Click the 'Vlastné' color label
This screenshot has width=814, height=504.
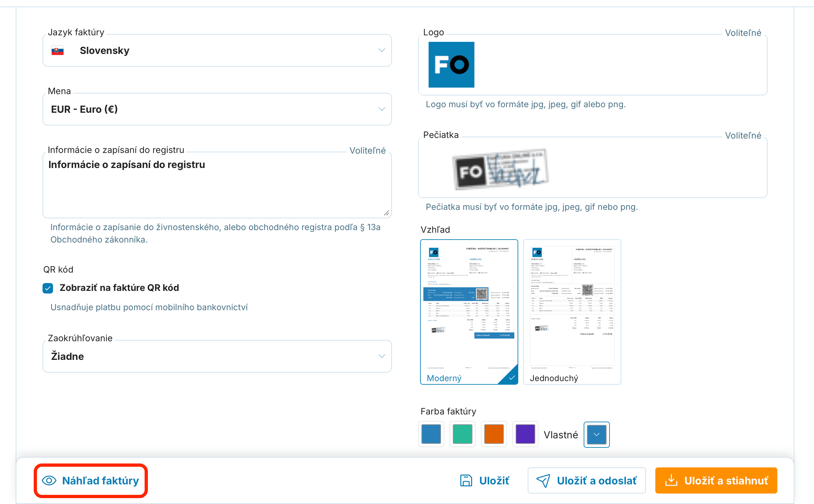pyautogui.click(x=560, y=435)
